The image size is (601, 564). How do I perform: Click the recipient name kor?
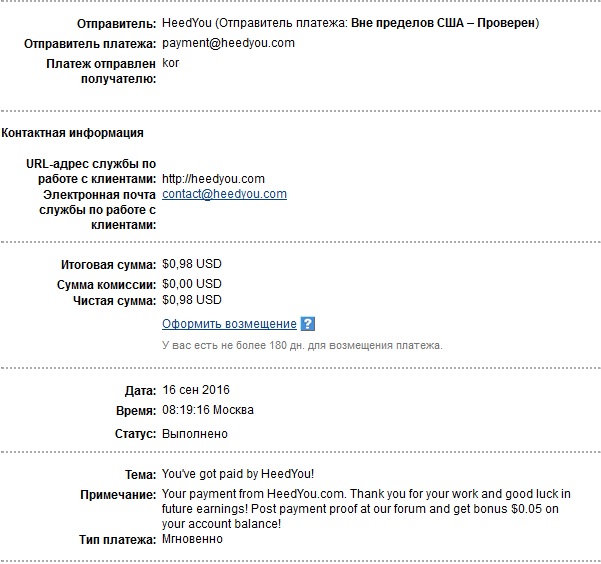(x=170, y=63)
